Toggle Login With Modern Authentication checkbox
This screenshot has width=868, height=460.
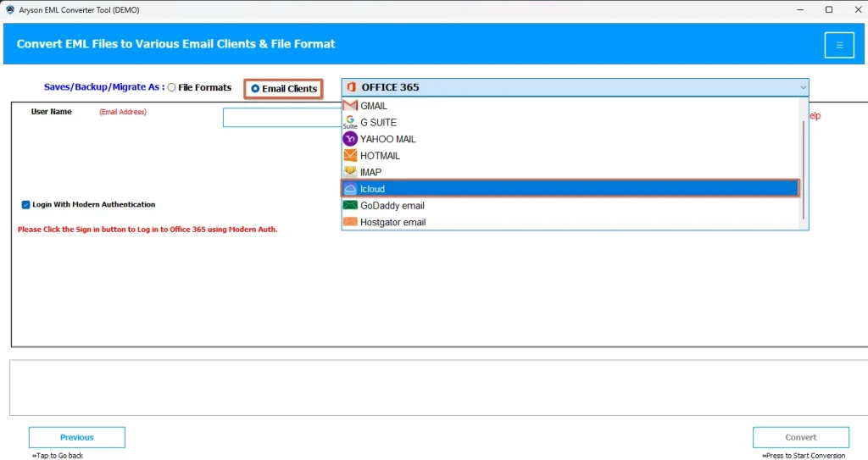[x=26, y=204]
